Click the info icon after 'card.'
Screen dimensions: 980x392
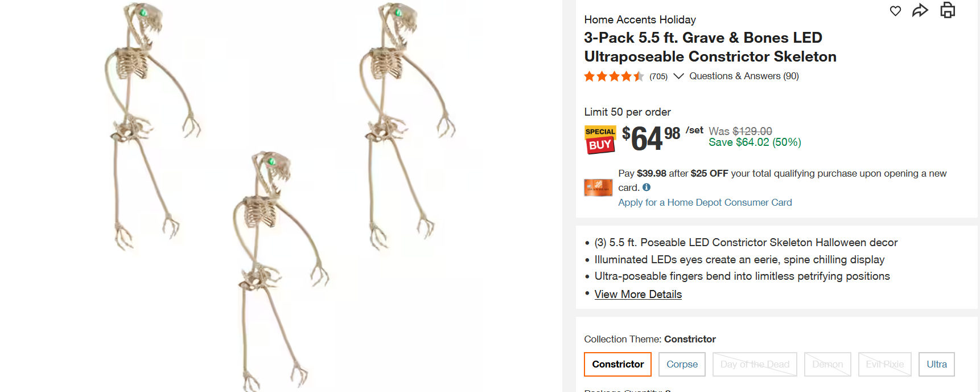click(x=647, y=187)
